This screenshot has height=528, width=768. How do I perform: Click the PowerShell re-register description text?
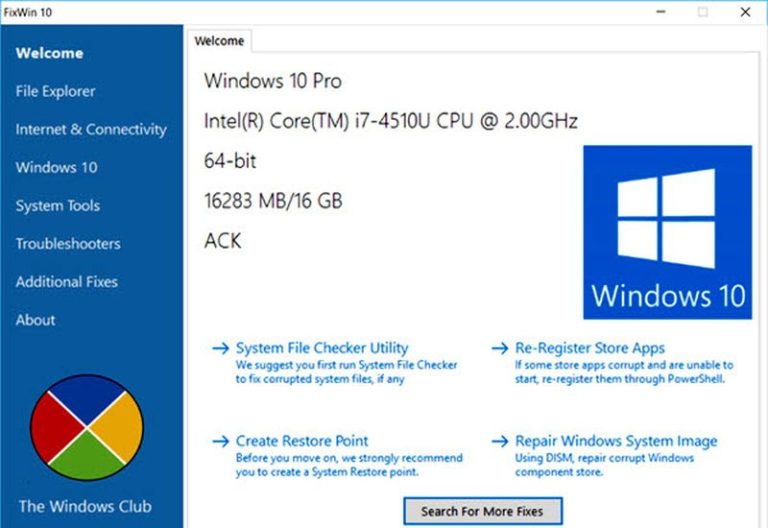(624, 372)
